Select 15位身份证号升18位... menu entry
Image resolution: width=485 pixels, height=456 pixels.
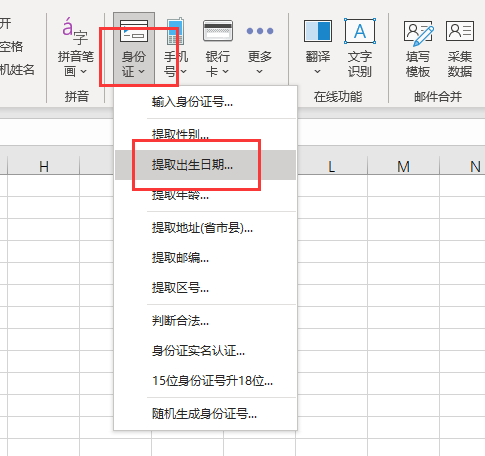tap(205, 380)
